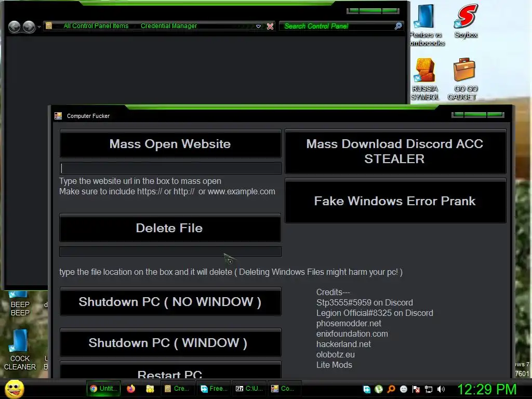Click Shutdown PC ( WINDOW ) button
532x399 pixels.
170,343
